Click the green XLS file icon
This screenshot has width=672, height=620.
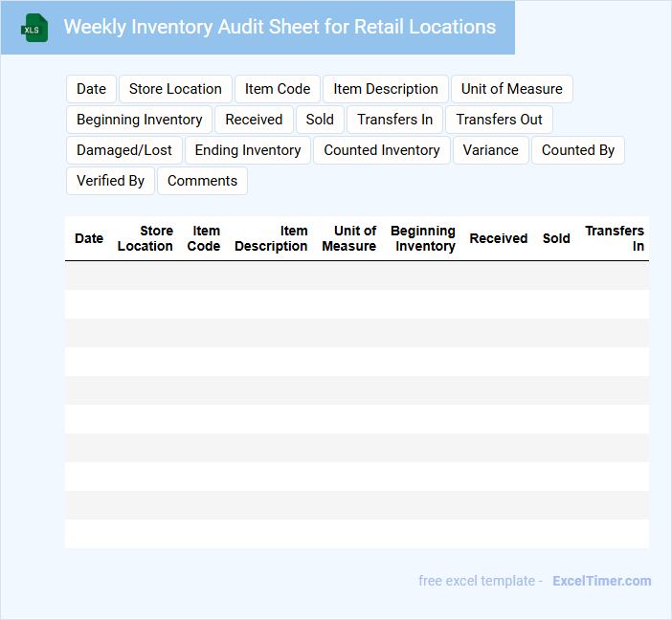coord(34,28)
